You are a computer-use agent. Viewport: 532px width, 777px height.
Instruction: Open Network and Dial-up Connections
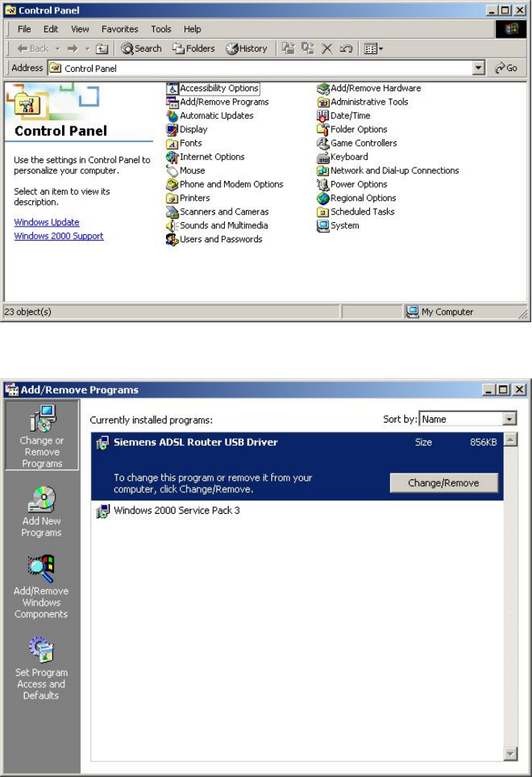pos(389,171)
